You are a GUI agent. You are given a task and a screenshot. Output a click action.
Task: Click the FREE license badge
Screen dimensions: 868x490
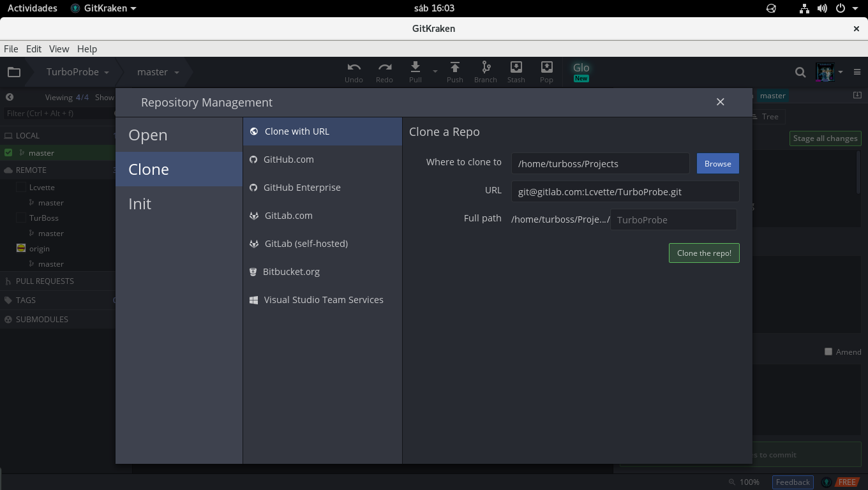coord(847,482)
